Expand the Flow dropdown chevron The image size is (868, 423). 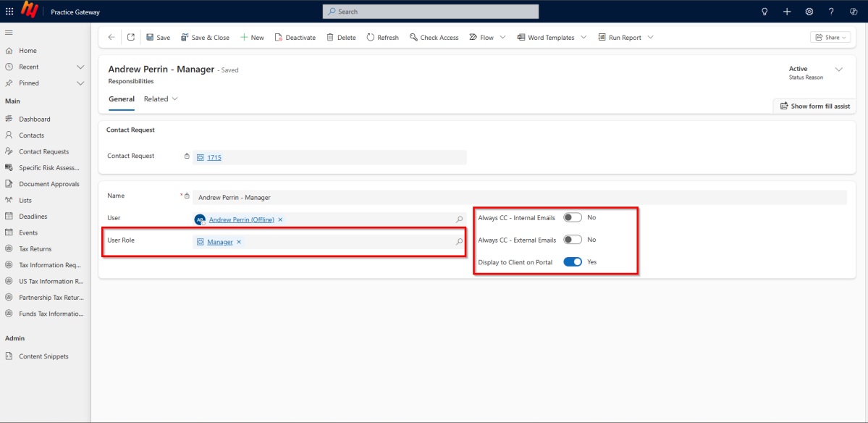(x=502, y=37)
